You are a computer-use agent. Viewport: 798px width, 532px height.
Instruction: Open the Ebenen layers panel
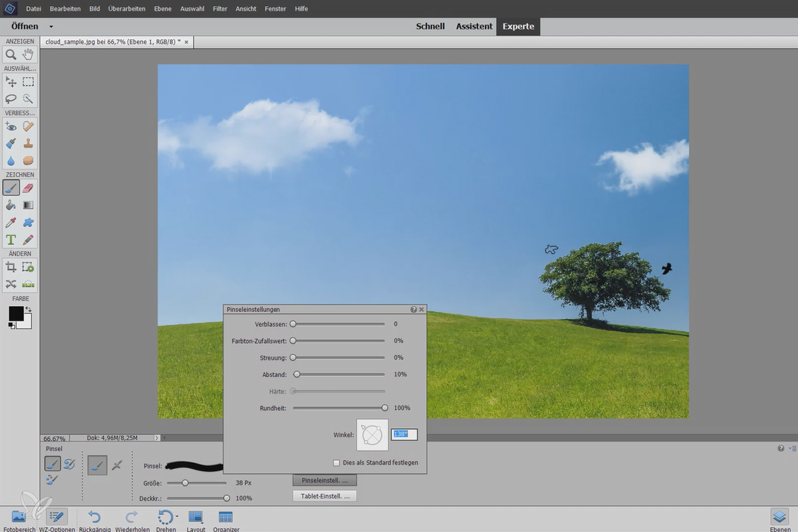tap(779, 517)
